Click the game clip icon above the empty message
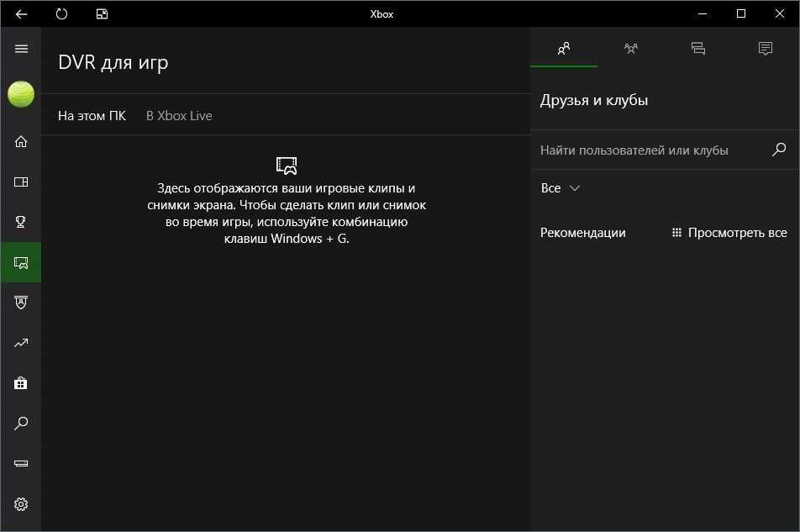This screenshot has height=532, width=800. point(287,166)
